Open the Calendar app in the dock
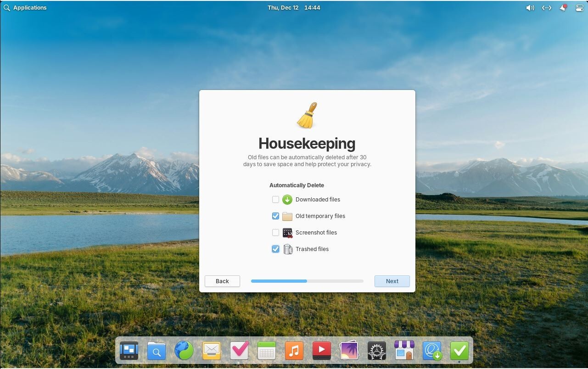This screenshot has height=369, width=588. 267,351
